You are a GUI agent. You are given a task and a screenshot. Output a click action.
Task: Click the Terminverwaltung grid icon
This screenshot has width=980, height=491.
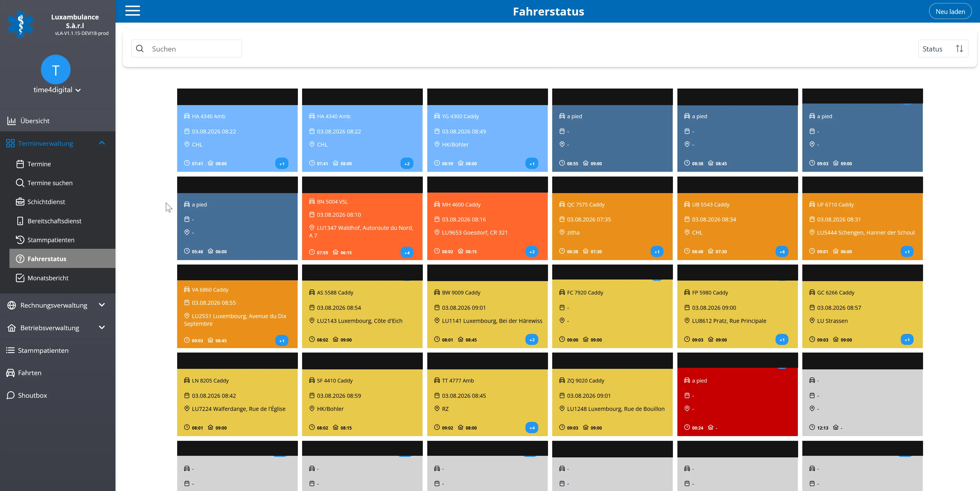[11, 143]
